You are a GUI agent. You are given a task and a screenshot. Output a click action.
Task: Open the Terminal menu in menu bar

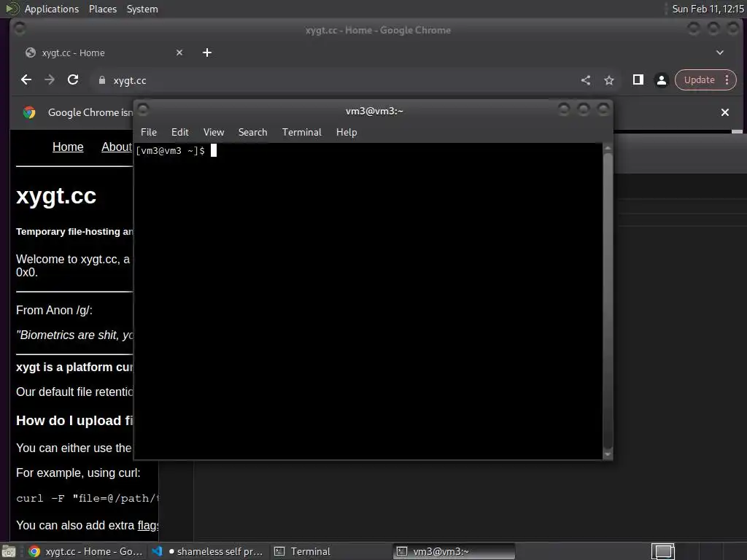coord(301,133)
